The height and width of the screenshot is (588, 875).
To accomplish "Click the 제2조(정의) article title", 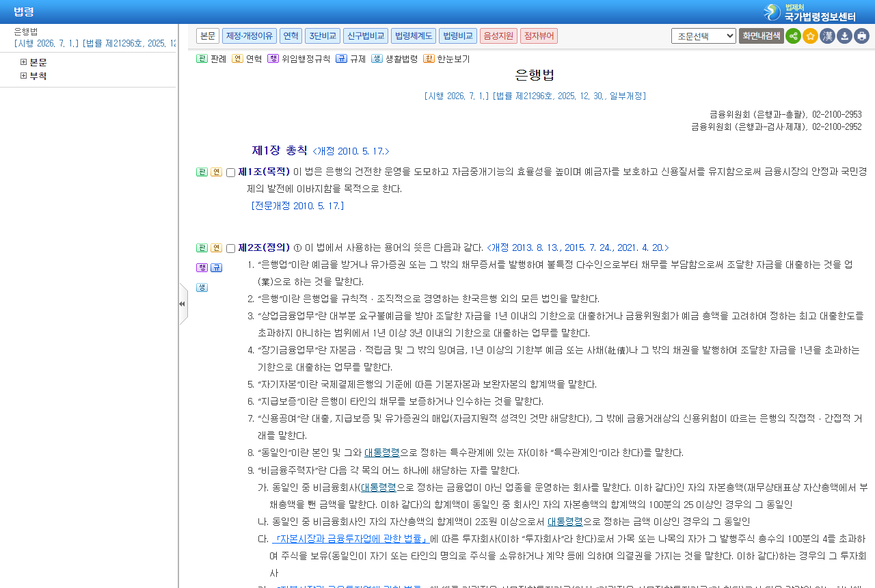I will [264, 248].
